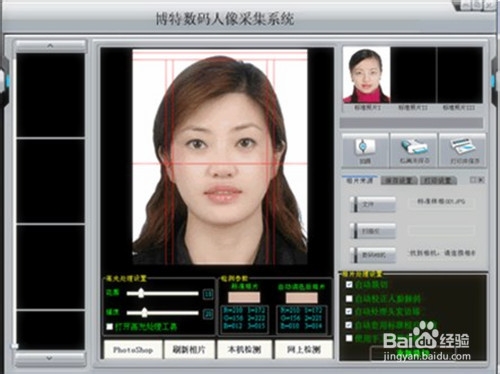
Task: Click the value box beside the lower slider
Action: (x=208, y=313)
